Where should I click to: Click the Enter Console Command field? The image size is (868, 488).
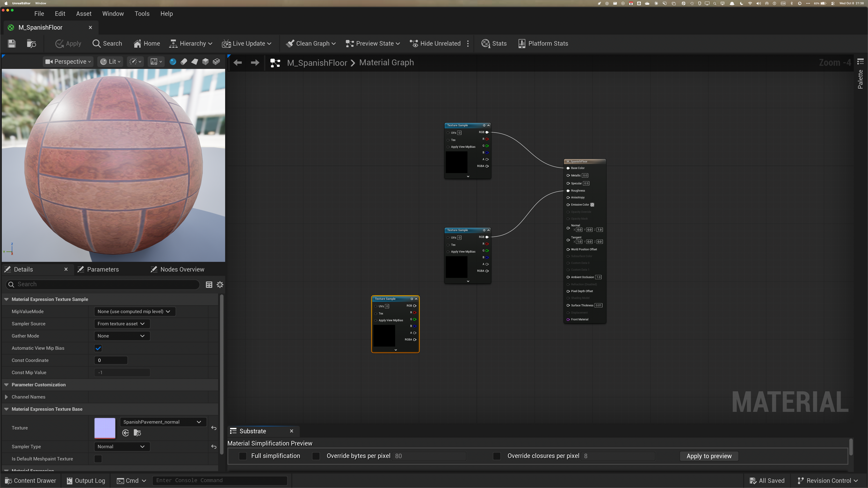pos(220,481)
